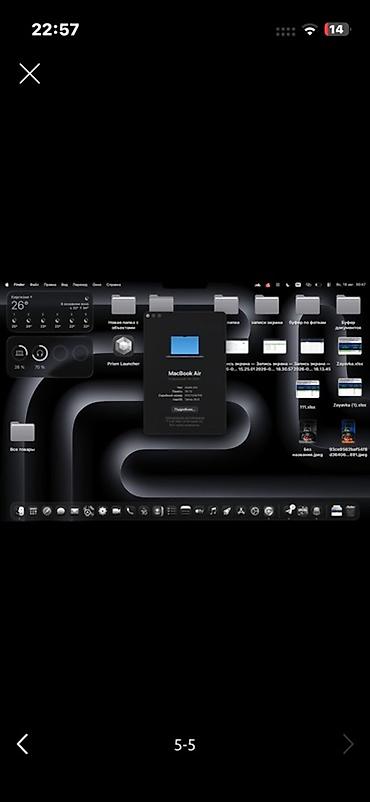
Task: Go to the previous image with left arrow
Action: (23, 744)
